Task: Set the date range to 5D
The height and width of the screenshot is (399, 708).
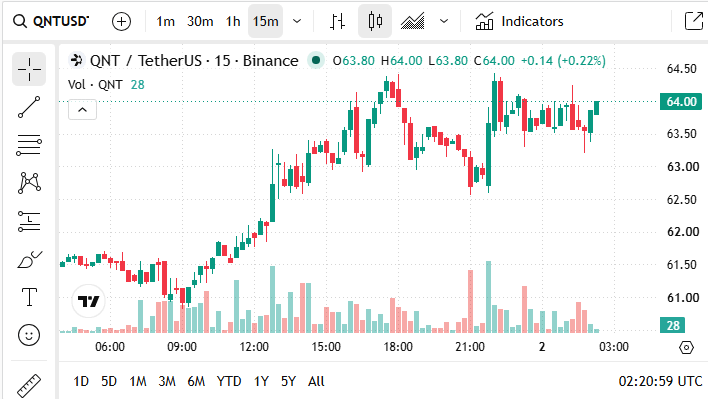Action: coord(109,381)
